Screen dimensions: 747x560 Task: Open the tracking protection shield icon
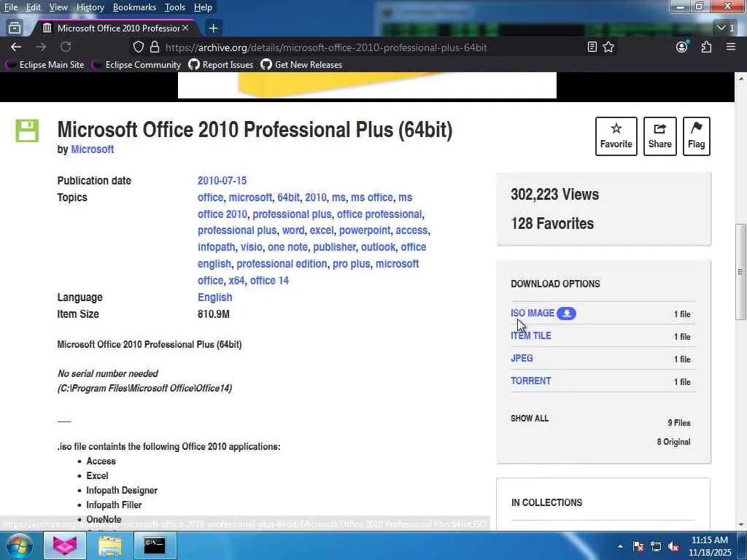(x=138, y=47)
